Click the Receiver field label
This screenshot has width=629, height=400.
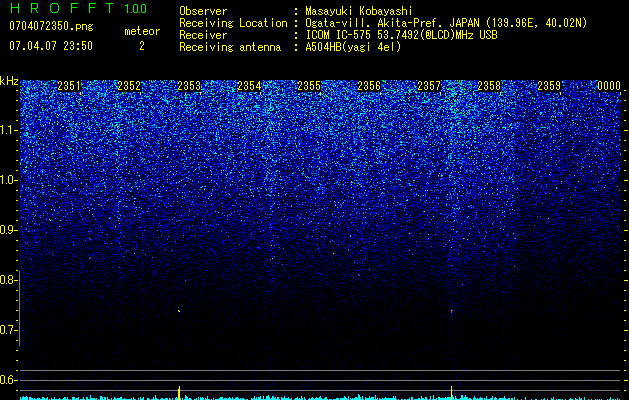tap(203, 35)
